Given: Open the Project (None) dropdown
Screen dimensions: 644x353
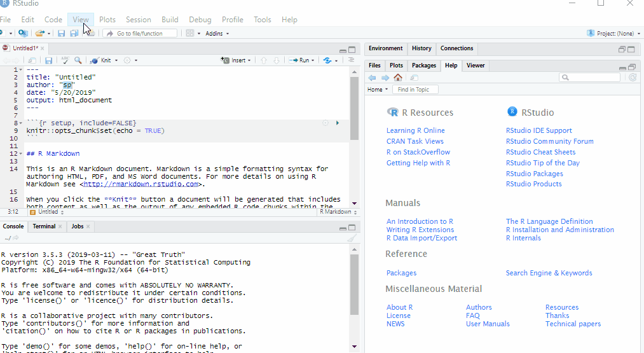Looking at the screenshot, I should pyautogui.click(x=614, y=33).
